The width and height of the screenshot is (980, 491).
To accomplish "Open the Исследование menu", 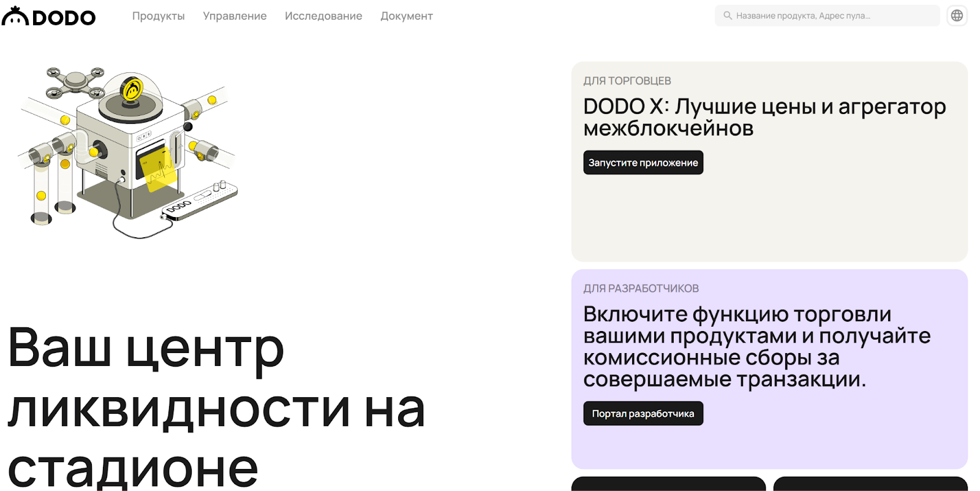I will tap(323, 16).
